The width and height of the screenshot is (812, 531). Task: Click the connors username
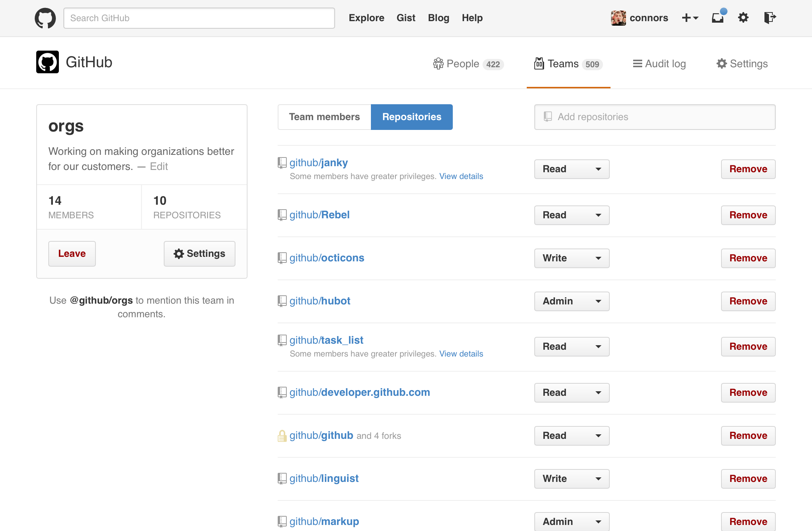point(649,18)
